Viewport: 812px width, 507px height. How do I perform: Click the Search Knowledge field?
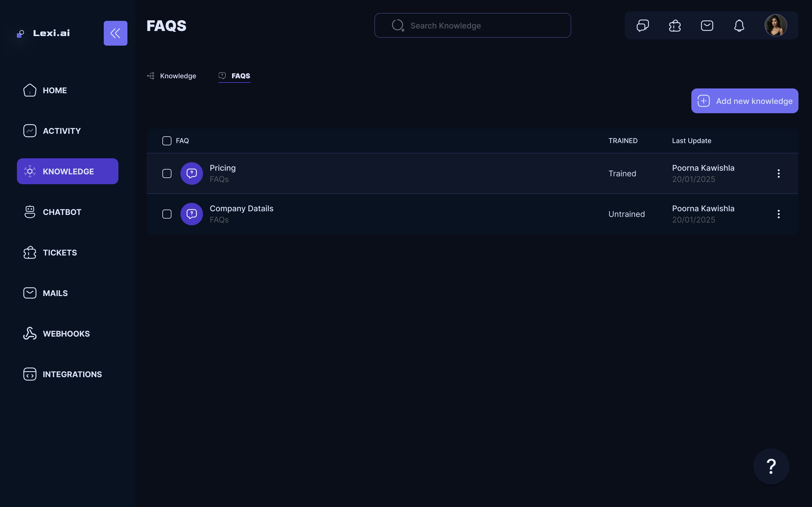(x=473, y=25)
